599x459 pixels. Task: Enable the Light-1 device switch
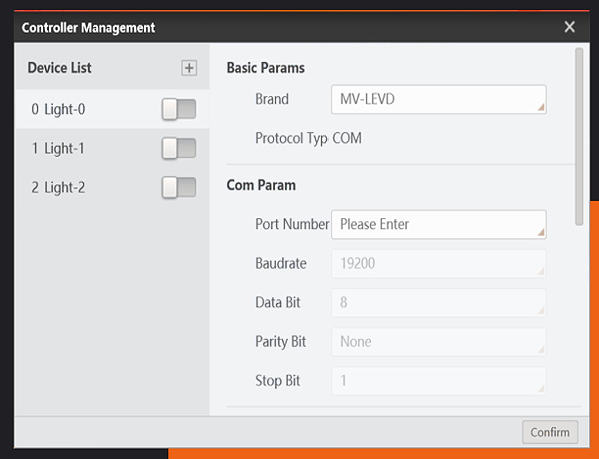(x=179, y=148)
